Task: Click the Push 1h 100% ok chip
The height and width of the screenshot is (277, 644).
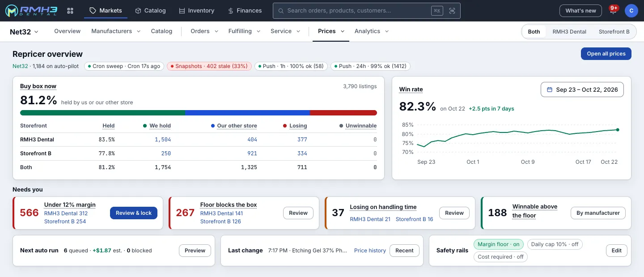Action: pyautogui.click(x=291, y=66)
